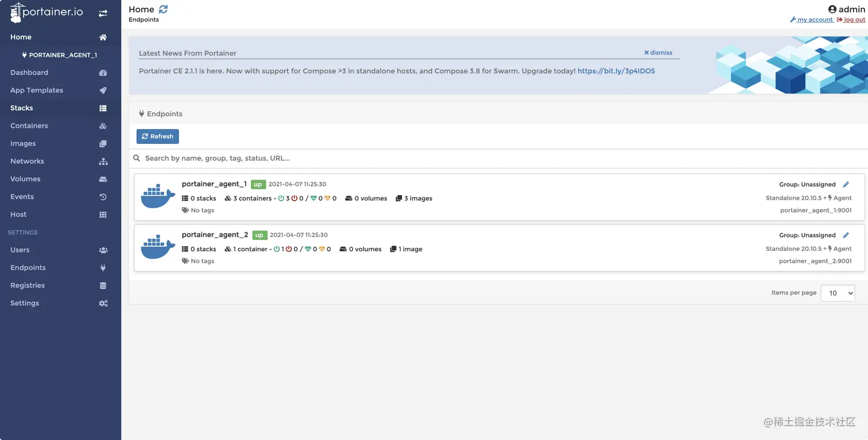Screen dimensions: 868x440
Task: Click Endpoints breadcrumb under Home title
Action: point(144,20)
